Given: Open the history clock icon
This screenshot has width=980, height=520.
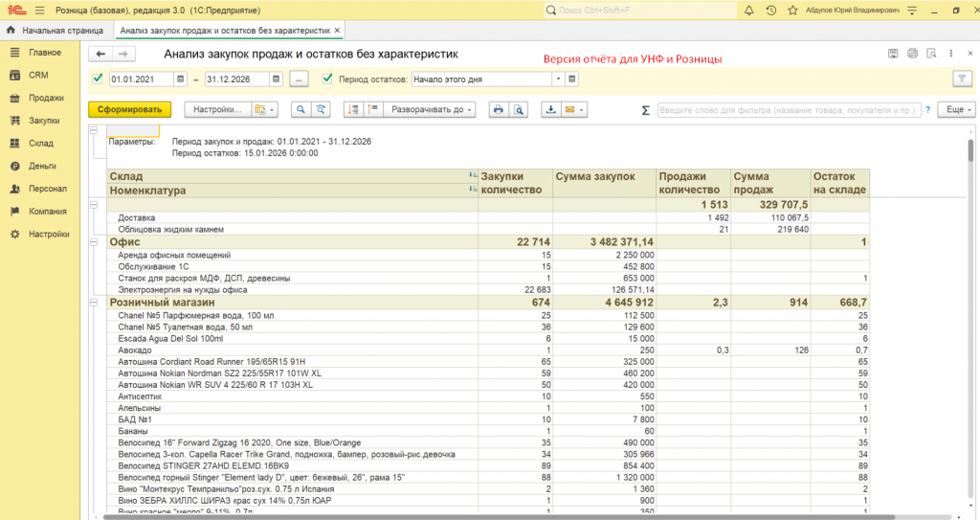Looking at the screenshot, I should pos(771,10).
